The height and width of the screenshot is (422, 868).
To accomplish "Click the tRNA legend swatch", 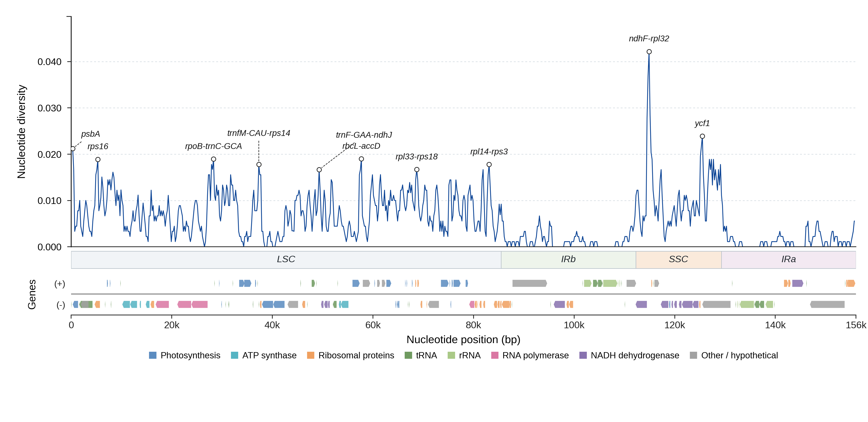I will tap(408, 355).
